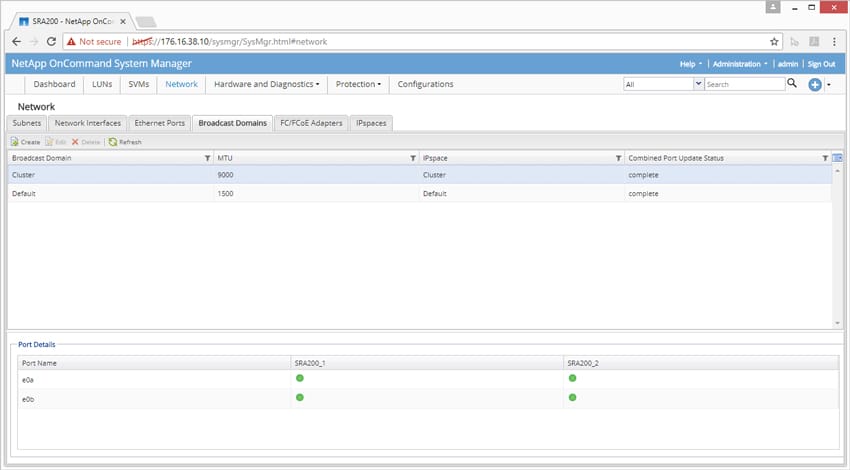Click the MTU value 9000
This screenshot has width=850, height=470.
[x=226, y=175]
